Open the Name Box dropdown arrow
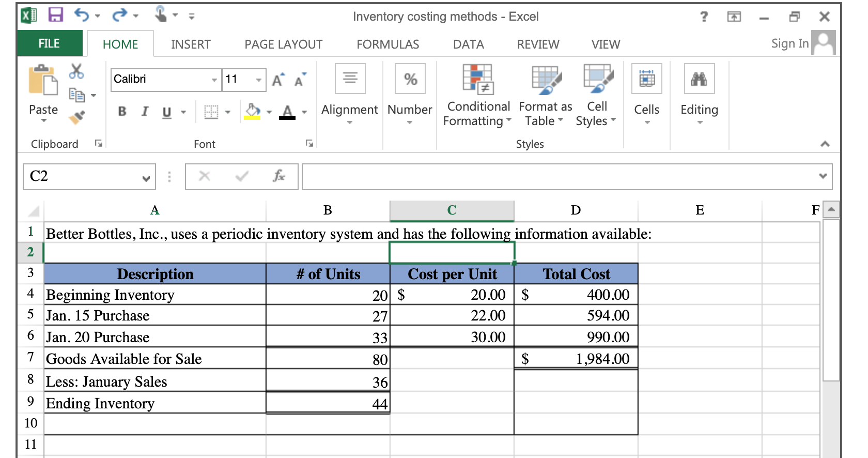The width and height of the screenshot is (868, 458). click(x=146, y=178)
